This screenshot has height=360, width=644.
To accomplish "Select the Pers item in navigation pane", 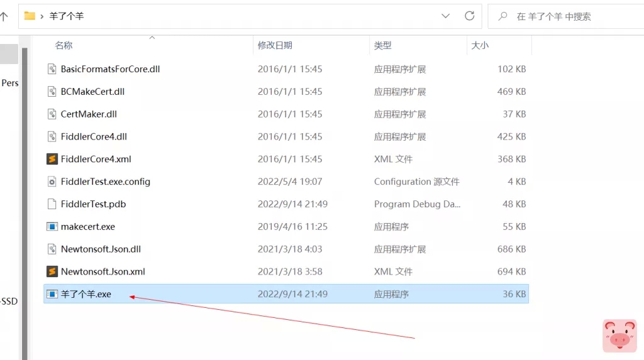I will [x=10, y=83].
